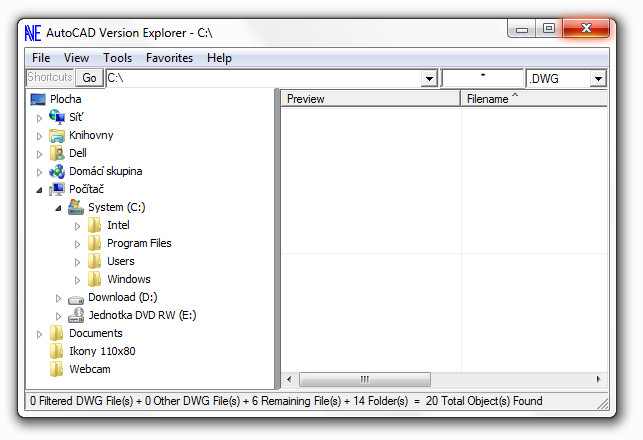Expand the Knihovny tree node

(39, 136)
